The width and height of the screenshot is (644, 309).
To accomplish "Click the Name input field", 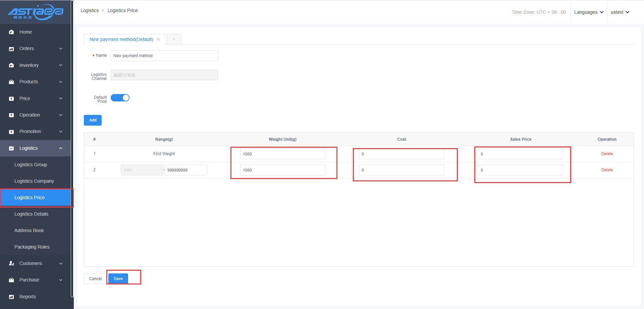I will [164, 56].
